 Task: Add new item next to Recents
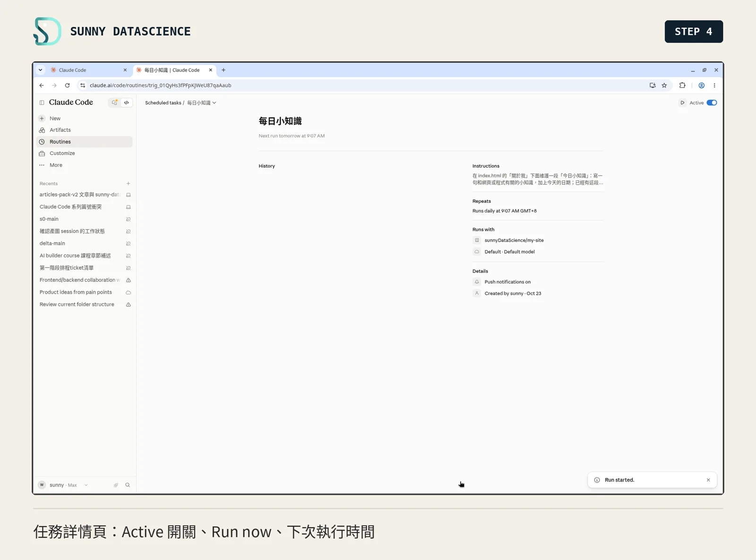128,183
